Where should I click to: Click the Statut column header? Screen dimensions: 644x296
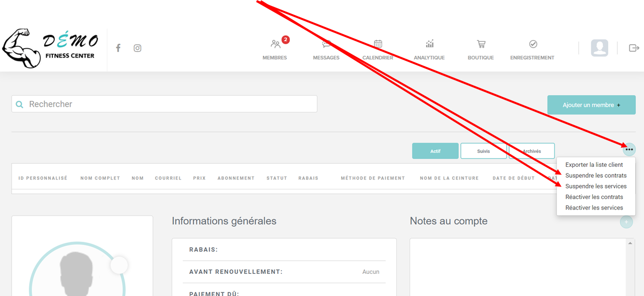(277, 178)
